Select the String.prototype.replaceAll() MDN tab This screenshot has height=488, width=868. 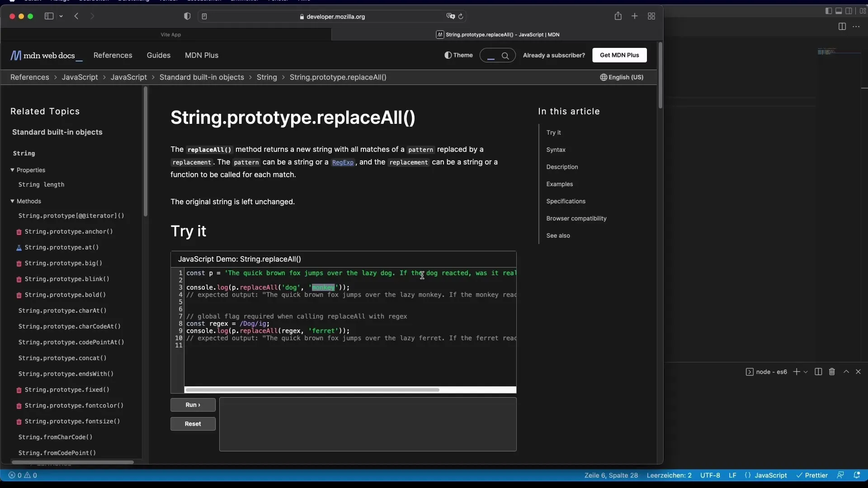[x=497, y=34]
